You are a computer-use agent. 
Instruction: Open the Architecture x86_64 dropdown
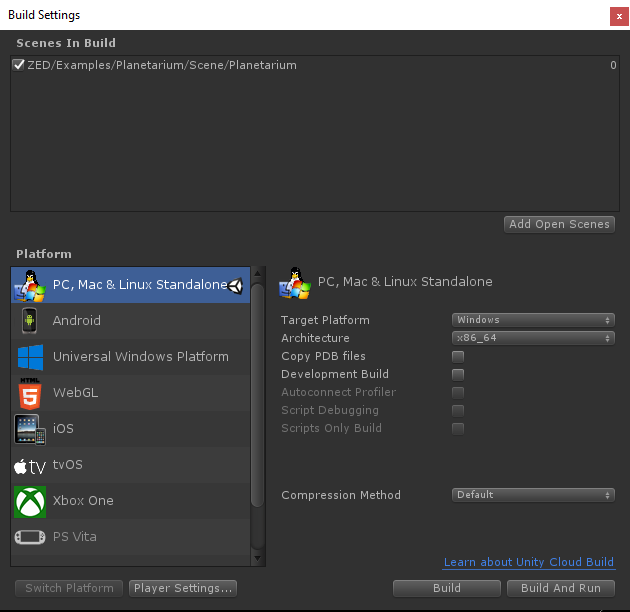click(533, 338)
